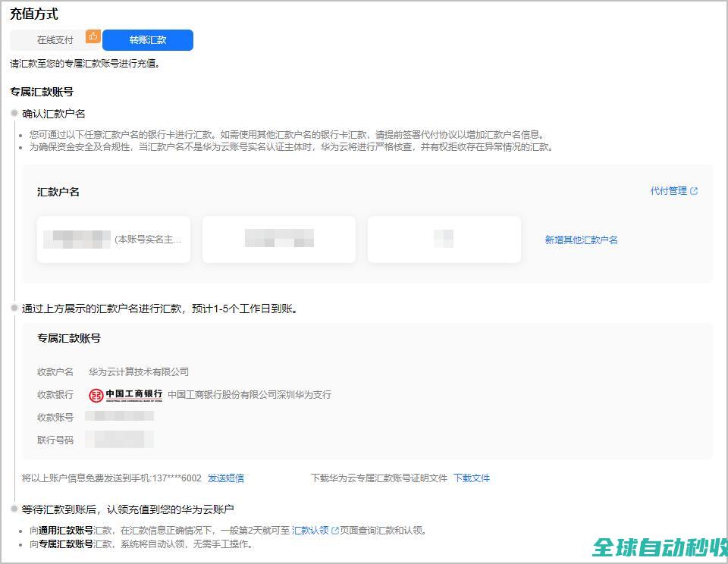Click external-link icon next to 汇款认领
728x564 pixels.
[335, 531]
